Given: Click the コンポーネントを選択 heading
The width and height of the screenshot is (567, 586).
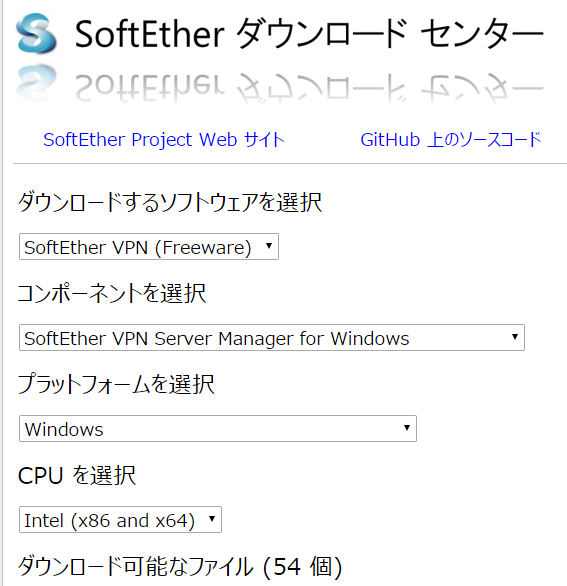Looking at the screenshot, I should coord(112,293).
